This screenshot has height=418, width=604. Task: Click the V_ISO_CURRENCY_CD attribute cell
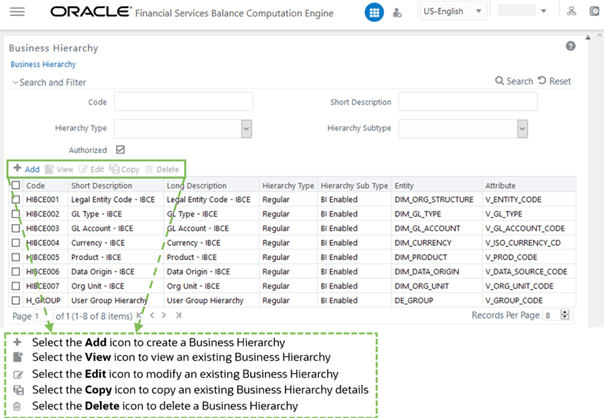click(523, 243)
